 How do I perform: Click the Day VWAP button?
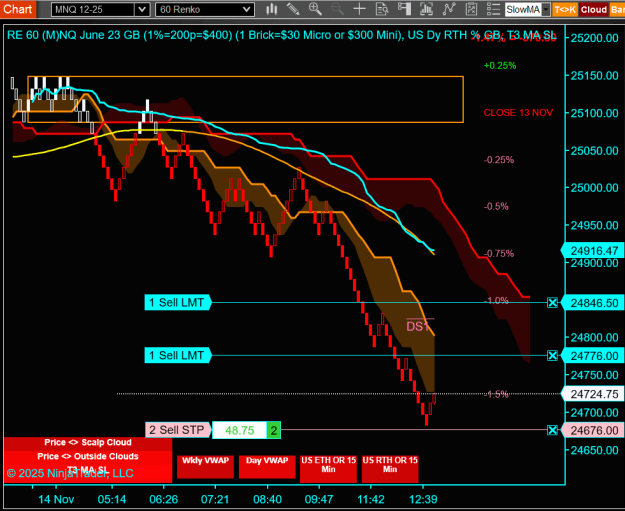pos(267,466)
